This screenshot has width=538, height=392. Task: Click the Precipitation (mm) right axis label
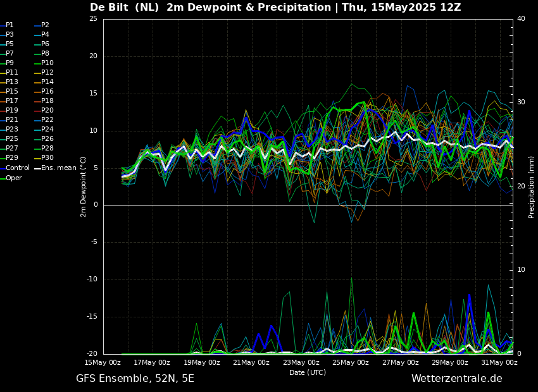point(532,187)
